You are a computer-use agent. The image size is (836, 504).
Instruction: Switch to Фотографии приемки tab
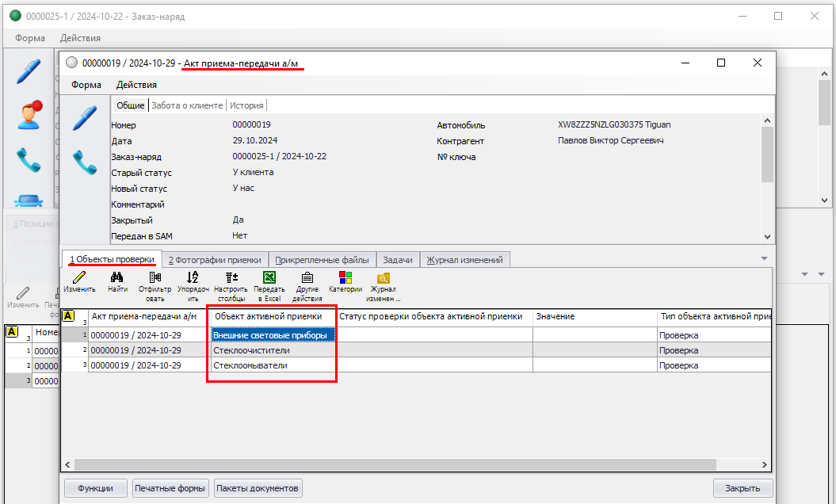(x=215, y=260)
